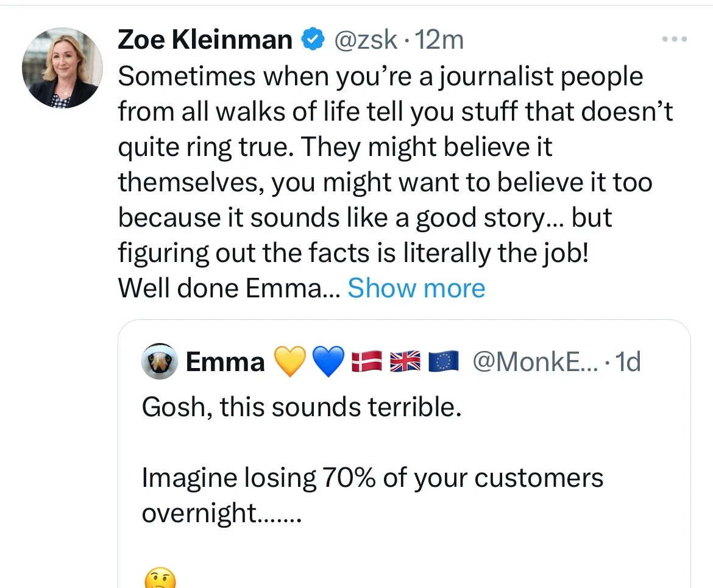Click Zoe Kleinman's profile photo
This screenshot has width=713, height=588.
[62, 68]
